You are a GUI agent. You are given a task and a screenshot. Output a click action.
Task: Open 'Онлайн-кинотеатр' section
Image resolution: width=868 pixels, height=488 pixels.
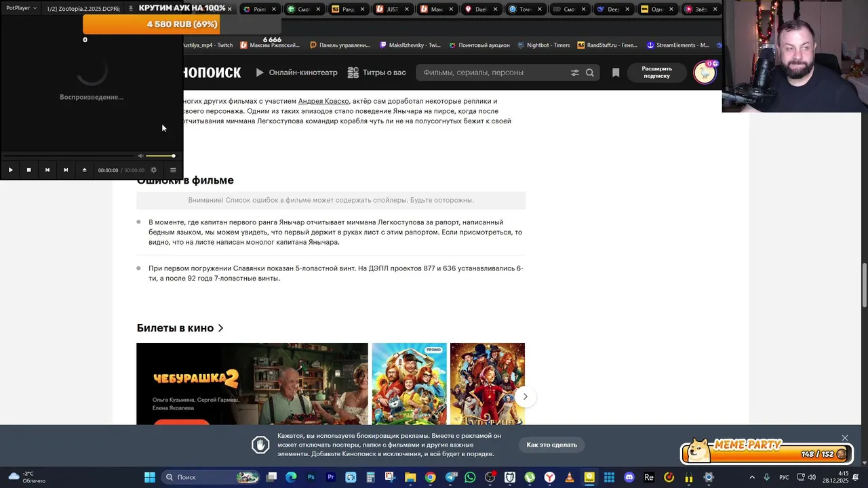pyautogui.click(x=296, y=73)
